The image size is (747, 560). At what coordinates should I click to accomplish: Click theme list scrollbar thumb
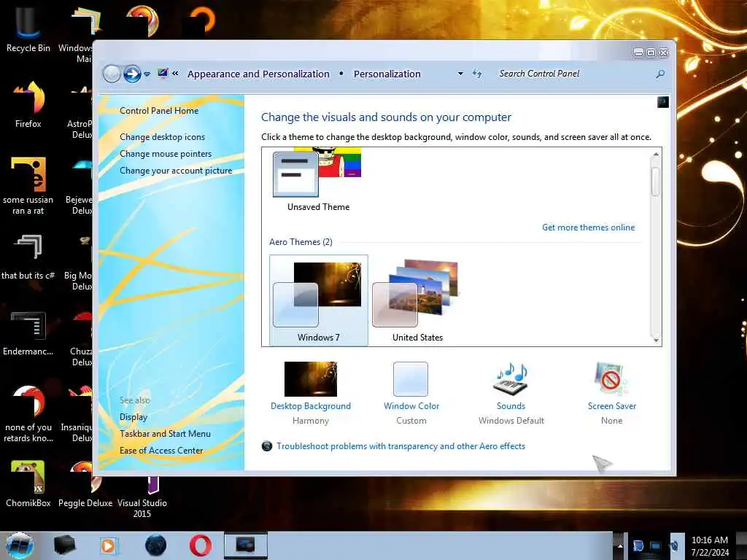click(x=656, y=181)
